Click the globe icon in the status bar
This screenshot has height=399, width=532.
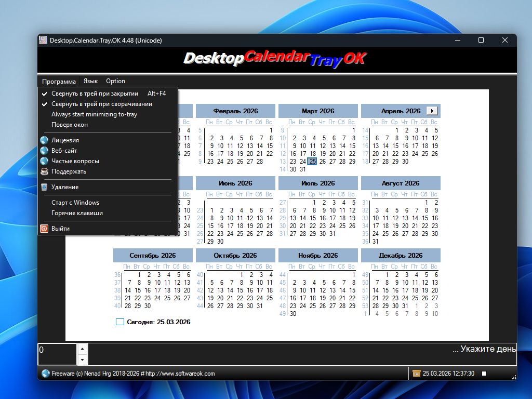tap(45, 374)
